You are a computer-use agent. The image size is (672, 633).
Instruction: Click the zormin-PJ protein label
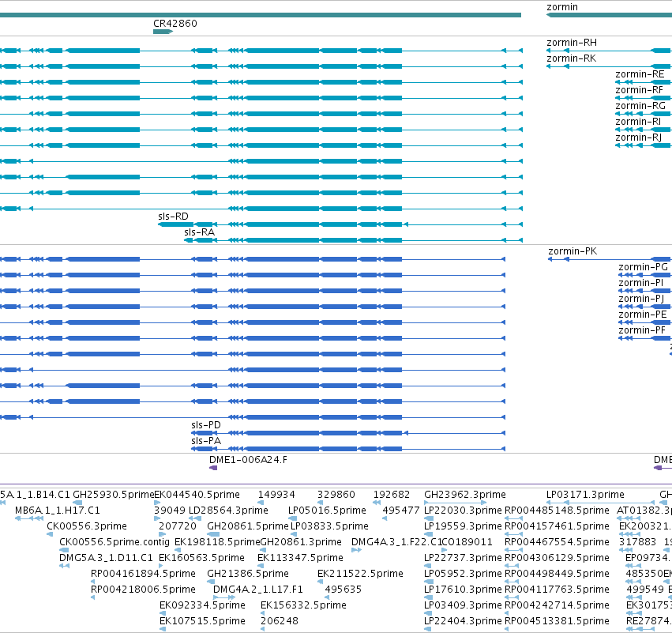click(x=641, y=299)
